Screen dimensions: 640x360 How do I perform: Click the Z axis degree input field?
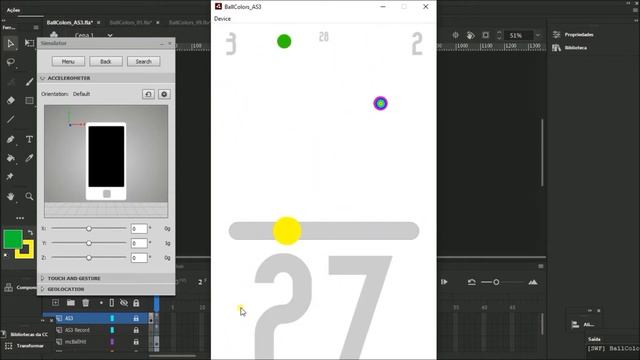139,258
